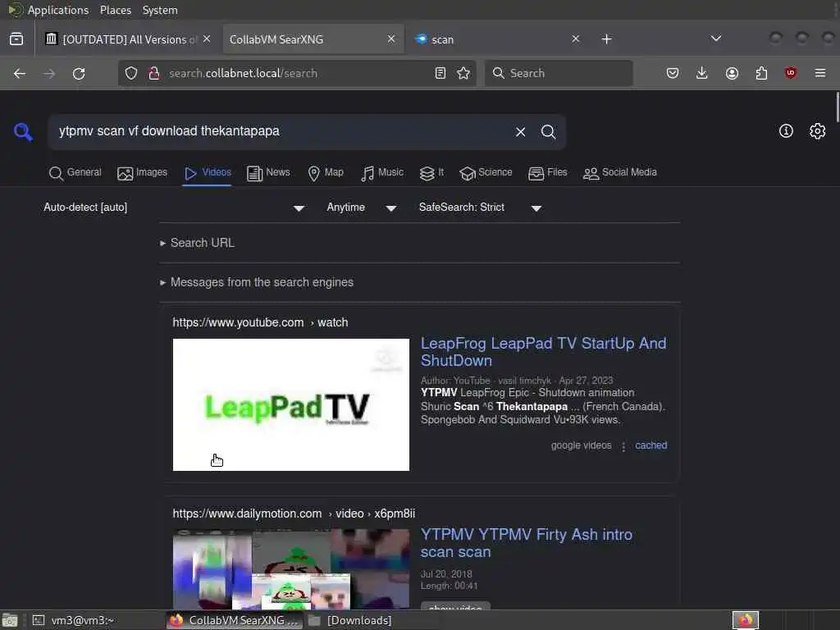Click the SearXNG logo magnifier
The height and width of the screenshot is (630, 840).
pyautogui.click(x=23, y=132)
